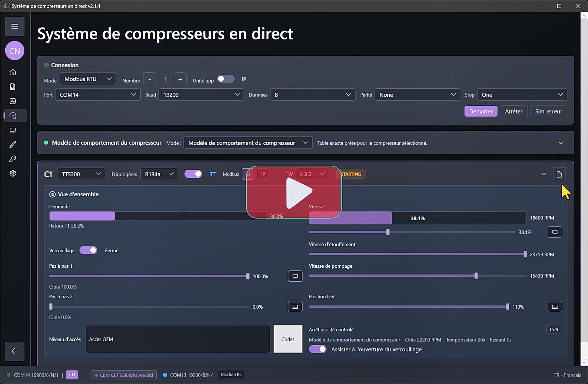Click the Vitesse 38.1% slider handle
This screenshot has height=384, width=588.
(388, 232)
